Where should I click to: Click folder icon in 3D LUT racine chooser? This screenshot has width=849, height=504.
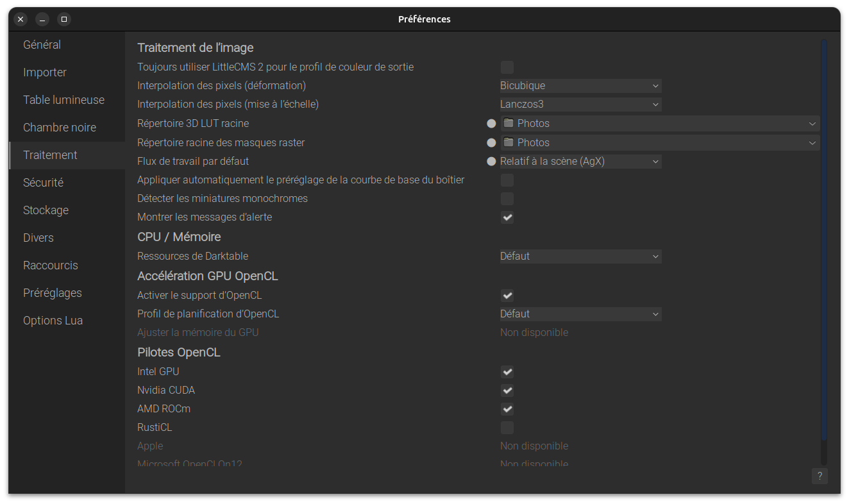click(x=509, y=123)
